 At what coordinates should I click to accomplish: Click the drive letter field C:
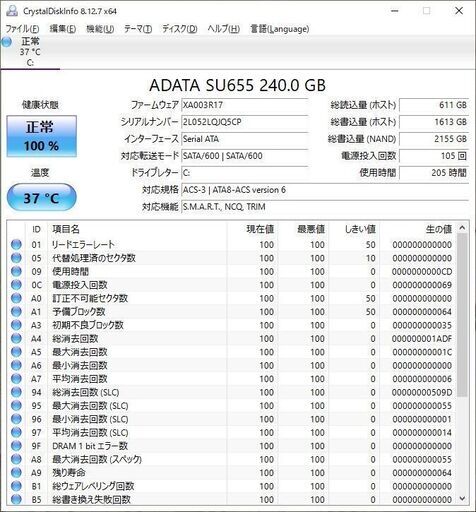click(x=245, y=173)
